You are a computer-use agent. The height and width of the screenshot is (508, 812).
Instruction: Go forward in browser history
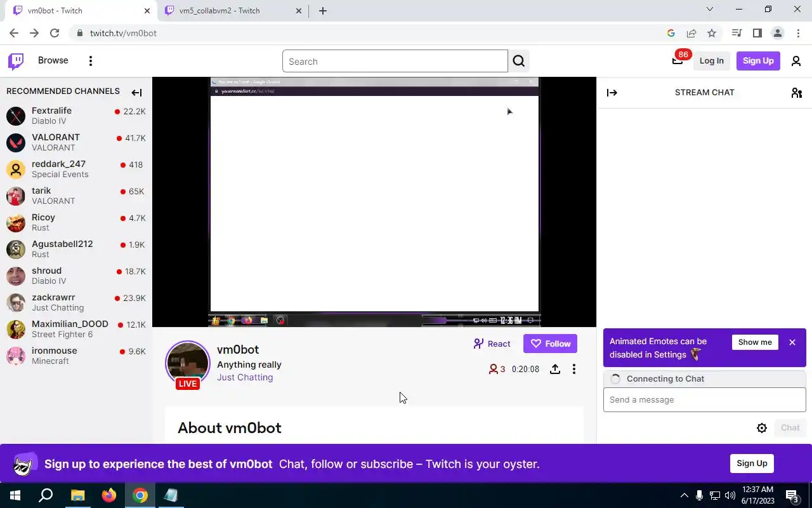(34, 33)
